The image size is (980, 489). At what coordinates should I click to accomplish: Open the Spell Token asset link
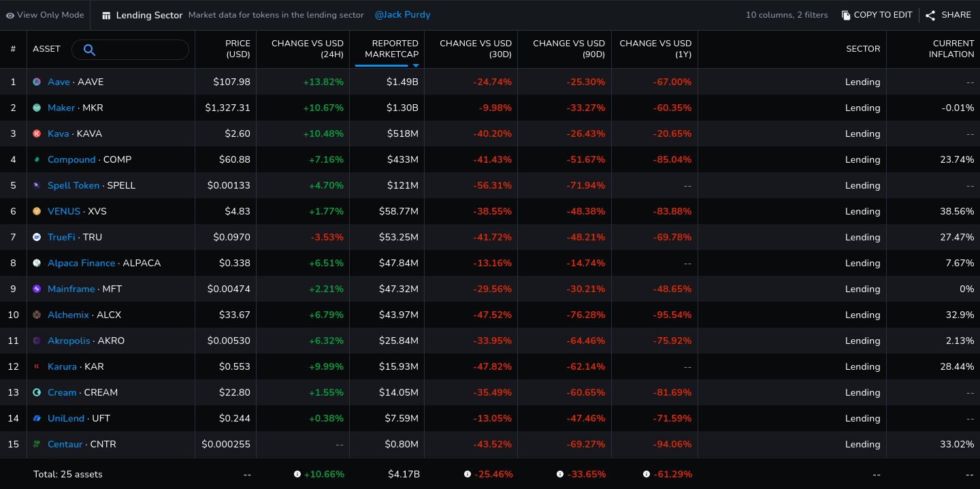(73, 185)
